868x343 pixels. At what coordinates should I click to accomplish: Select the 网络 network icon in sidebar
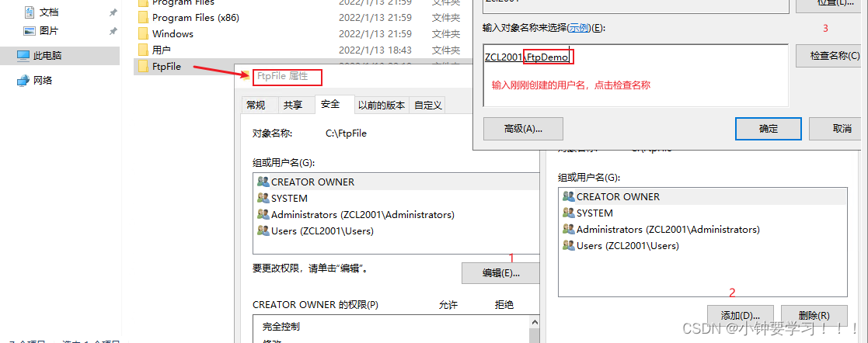pyautogui.click(x=23, y=81)
